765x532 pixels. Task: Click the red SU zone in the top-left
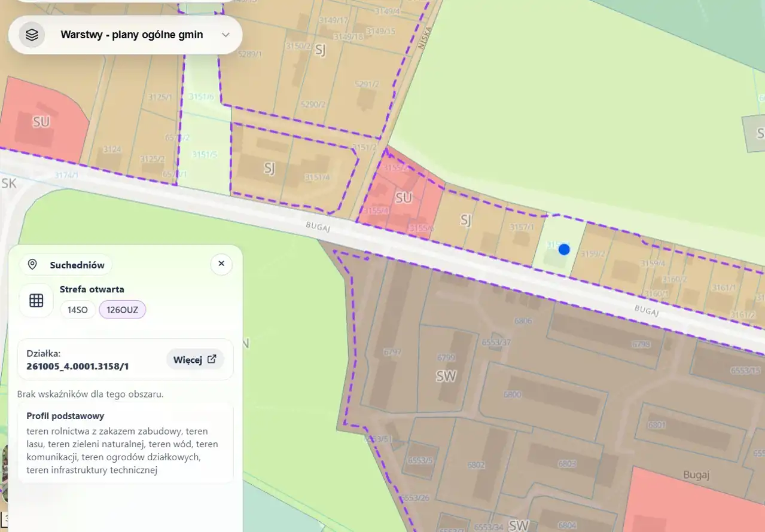(41, 122)
